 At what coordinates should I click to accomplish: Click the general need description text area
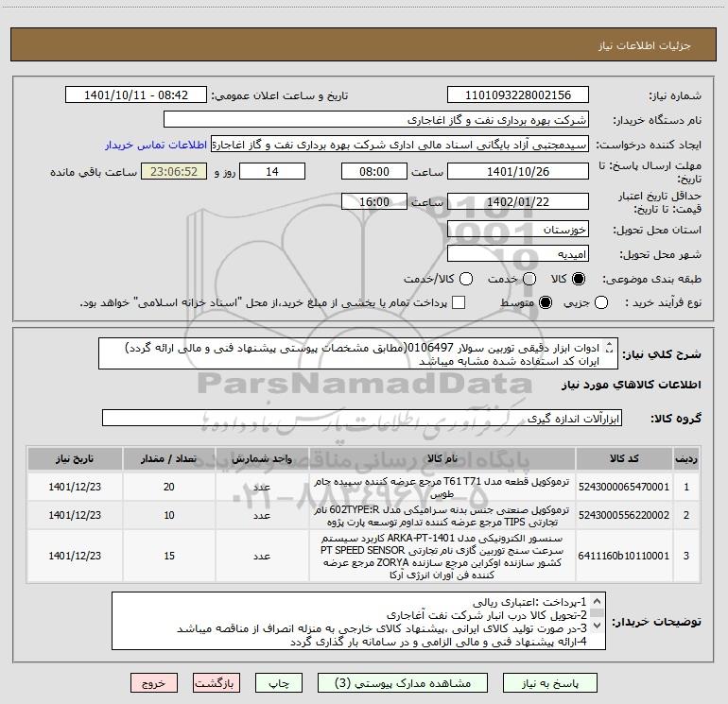click(358, 354)
